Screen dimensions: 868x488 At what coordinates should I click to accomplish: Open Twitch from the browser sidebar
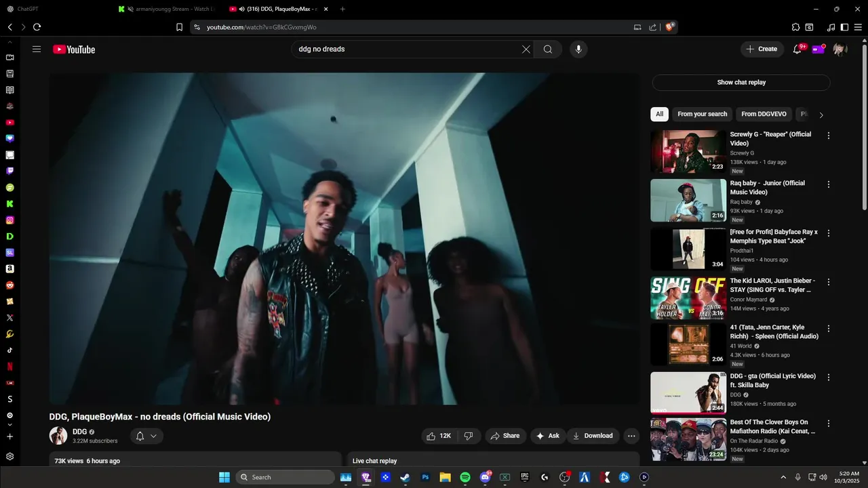[9, 171]
